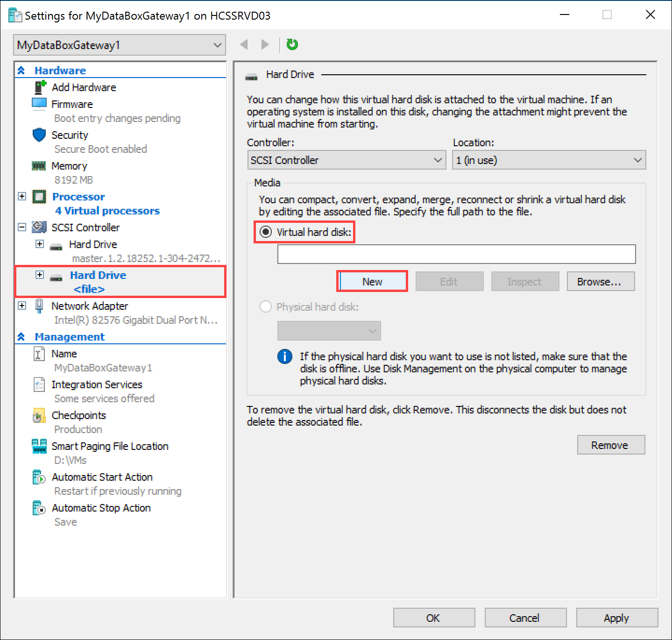Open the SCSI Controller dropdown
The image size is (672, 640).
(347, 160)
